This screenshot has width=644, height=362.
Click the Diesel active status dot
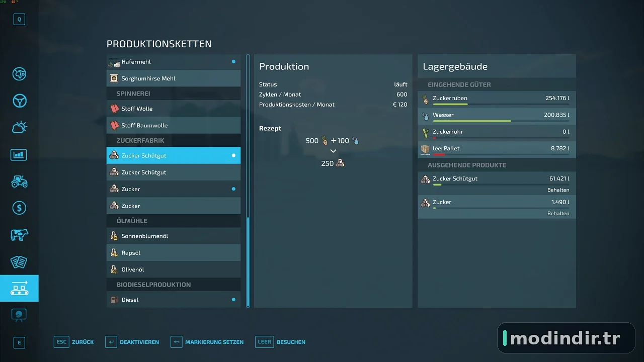coord(233,300)
